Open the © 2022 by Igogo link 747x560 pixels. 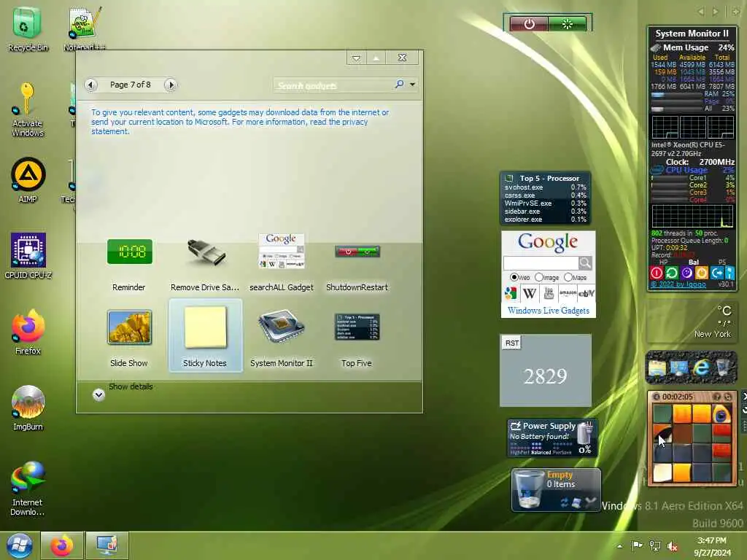[x=678, y=284]
